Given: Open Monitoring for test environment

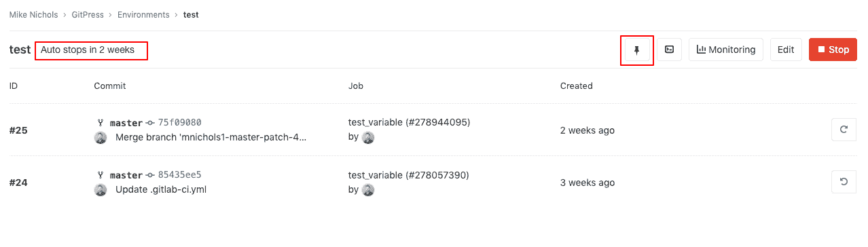Looking at the screenshot, I should click(x=726, y=50).
